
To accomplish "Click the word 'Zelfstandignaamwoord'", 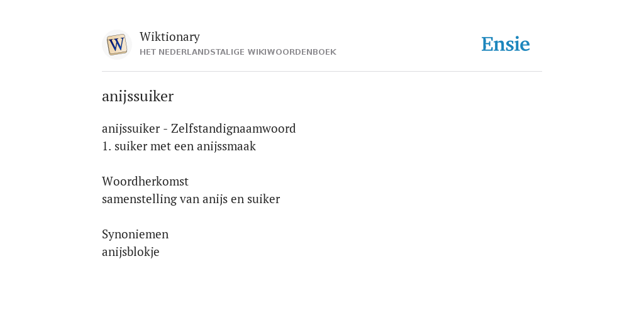I will 233,128.
